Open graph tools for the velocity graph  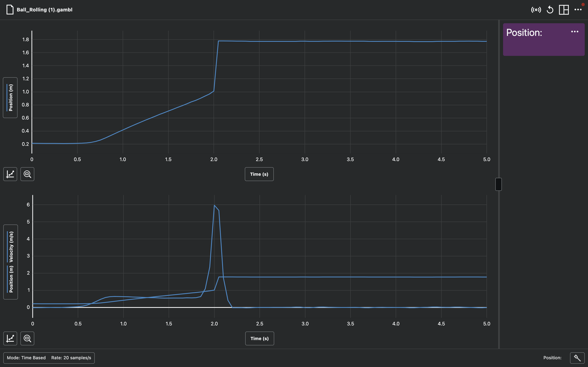(10, 338)
